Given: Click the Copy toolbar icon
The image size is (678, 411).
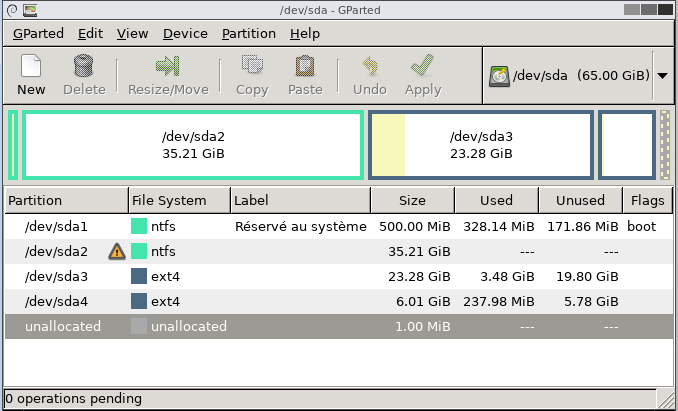Looking at the screenshot, I should point(253,66).
